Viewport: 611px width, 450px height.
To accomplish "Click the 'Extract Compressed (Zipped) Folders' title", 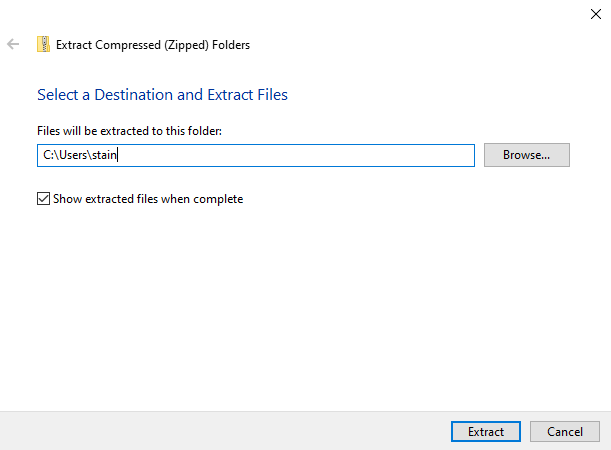I will pyautogui.click(x=153, y=45).
